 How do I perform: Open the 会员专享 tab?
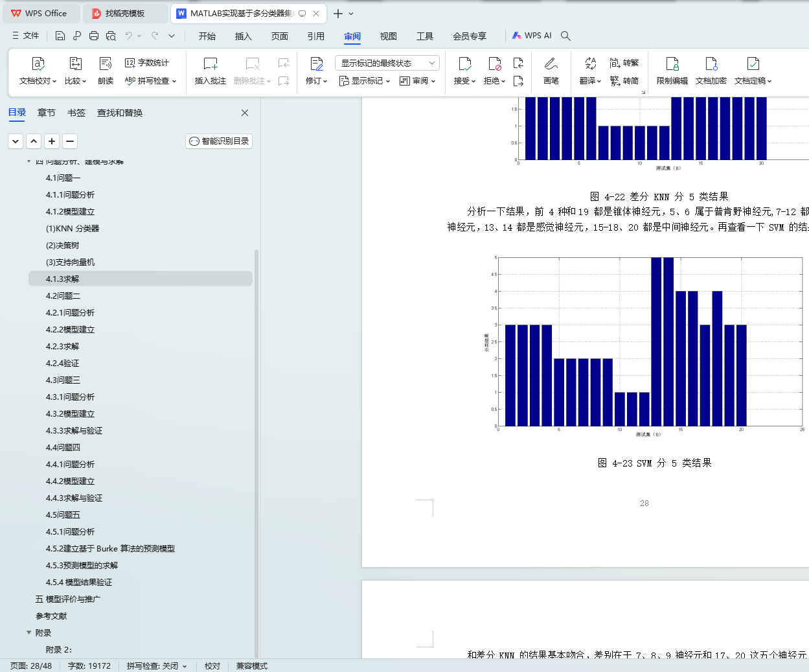[x=470, y=36]
